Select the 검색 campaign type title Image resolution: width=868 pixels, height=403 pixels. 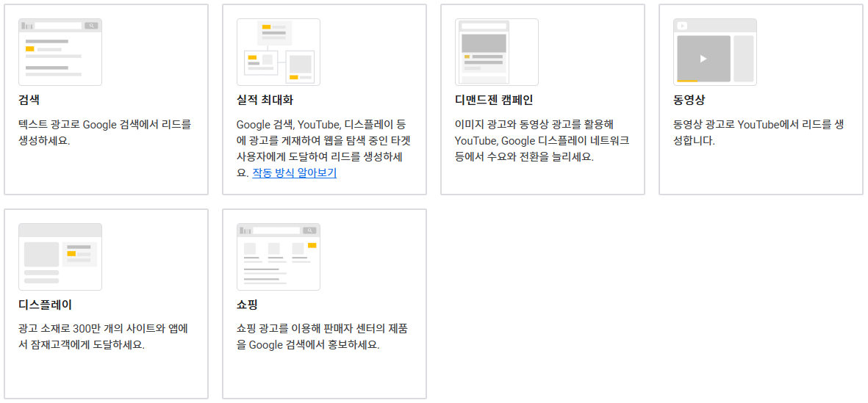[29, 100]
